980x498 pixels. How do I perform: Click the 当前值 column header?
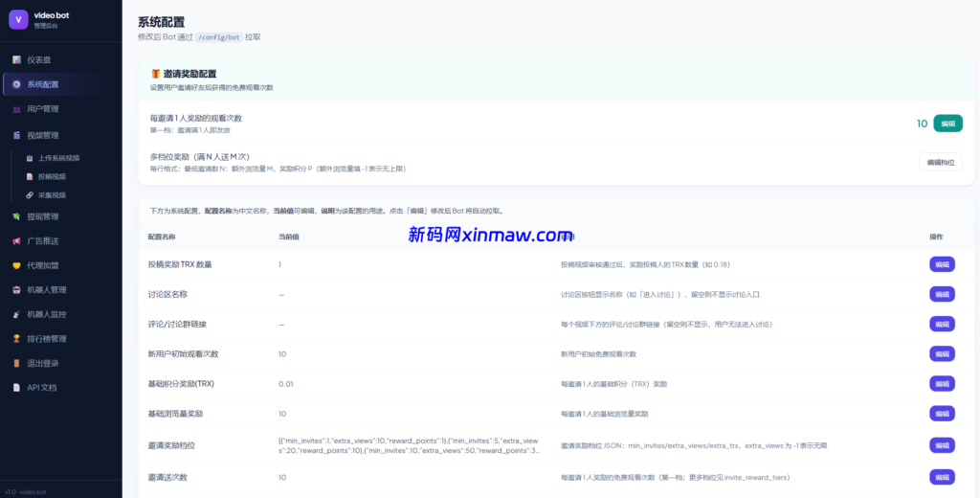288,238
